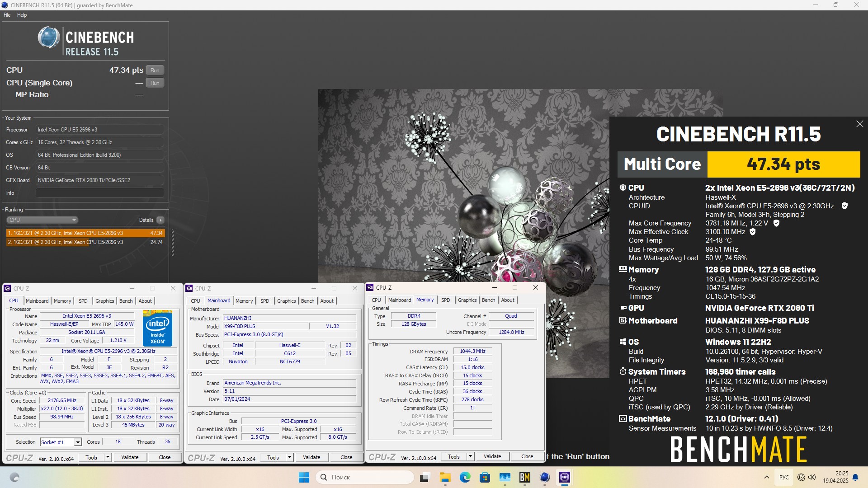
Task: Open Windows Start menu
Action: click(304, 477)
